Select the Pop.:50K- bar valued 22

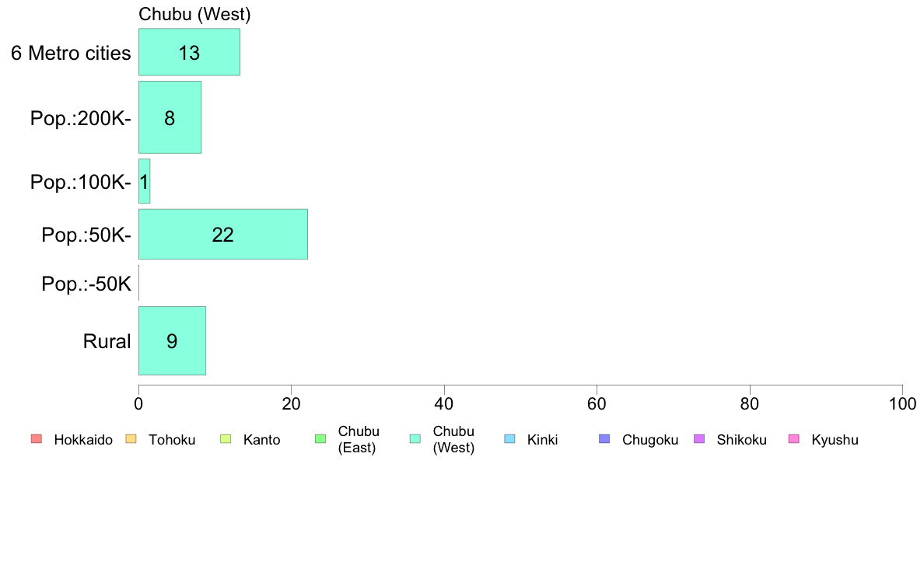click(x=222, y=234)
